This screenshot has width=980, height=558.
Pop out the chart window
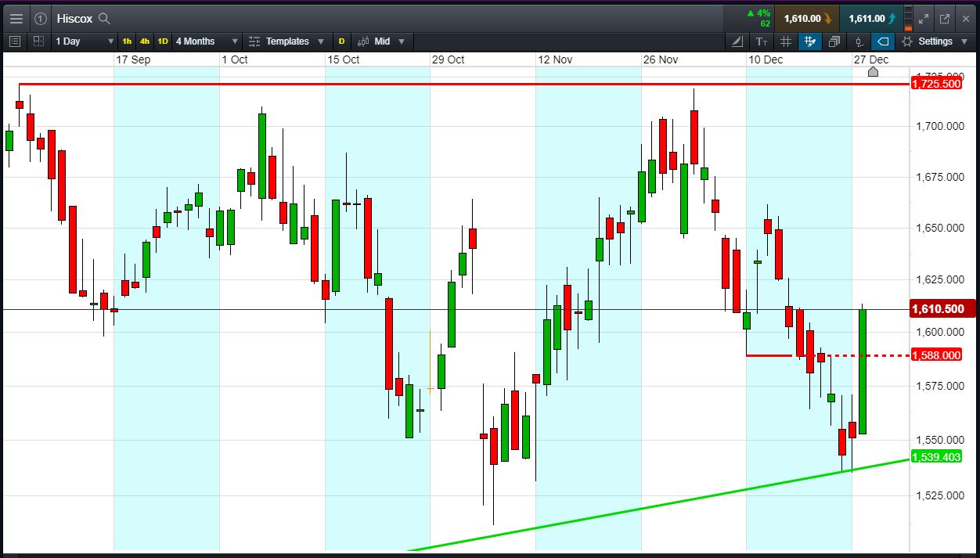(x=944, y=18)
